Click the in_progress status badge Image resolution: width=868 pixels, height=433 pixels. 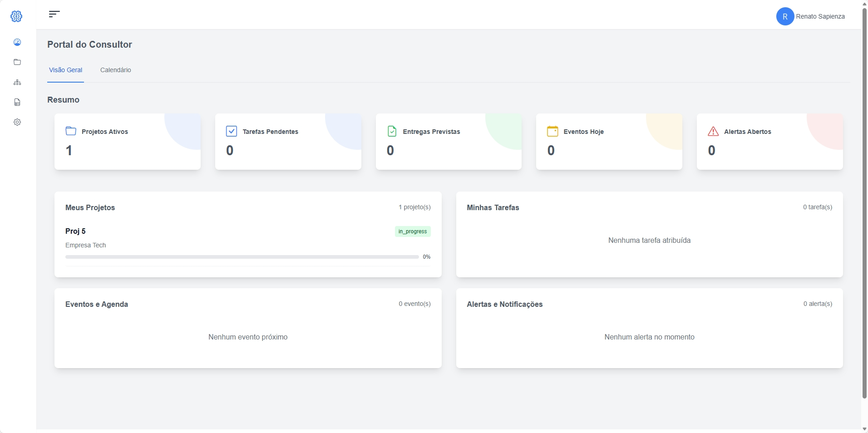412,231
